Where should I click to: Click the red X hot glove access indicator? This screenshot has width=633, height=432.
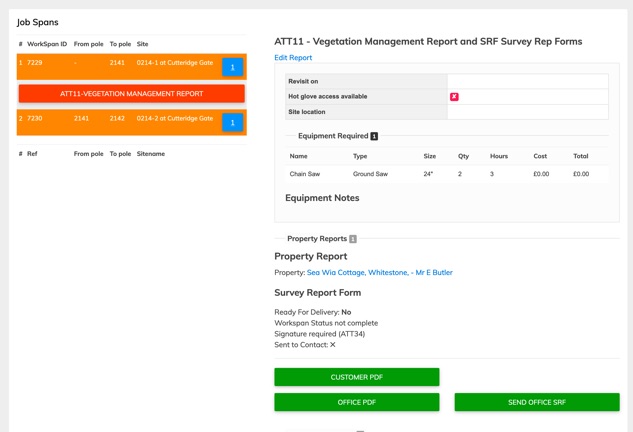(x=454, y=97)
